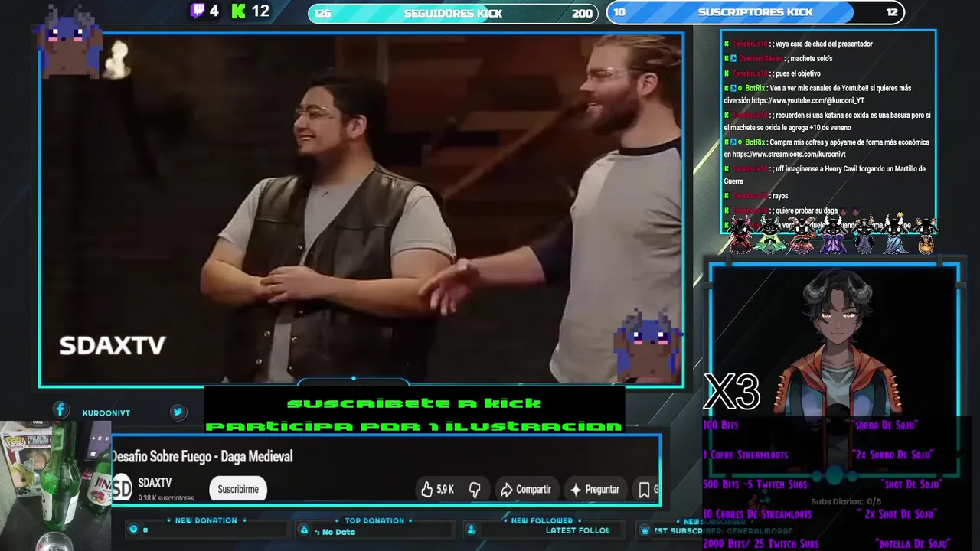Open the streamloots.com/kuroonivt link in chat
Screen dimensions: 980x551
789,154
